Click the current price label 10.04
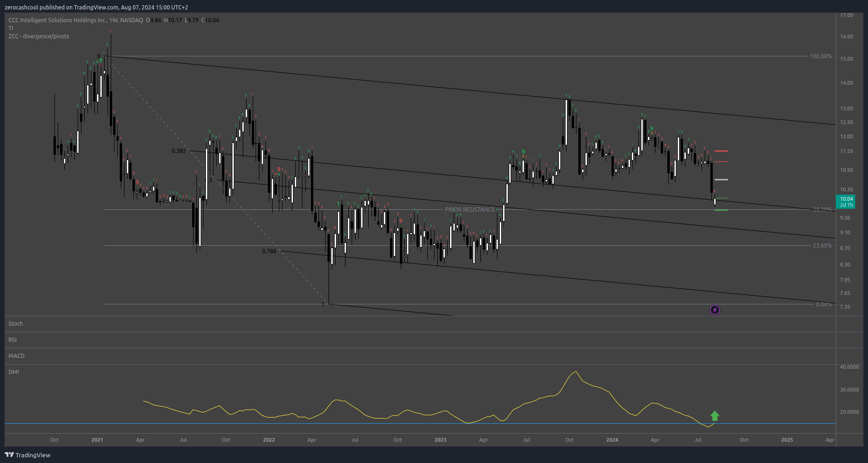This screenshot has height=463, width=868. tap(846, 202)
